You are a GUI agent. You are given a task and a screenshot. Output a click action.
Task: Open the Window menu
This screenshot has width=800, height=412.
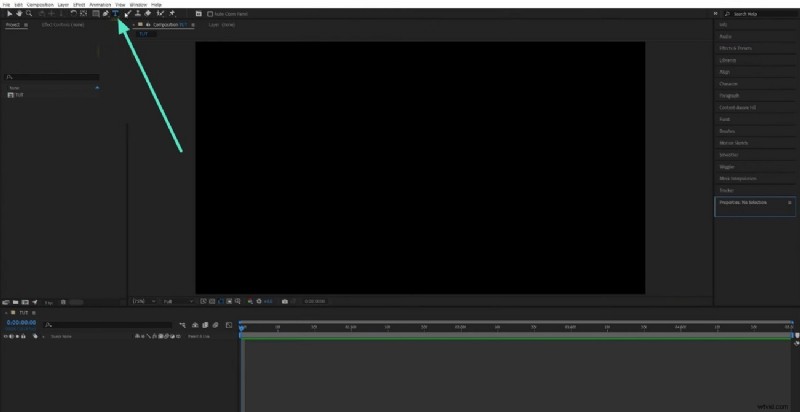(x=138, y=5)
